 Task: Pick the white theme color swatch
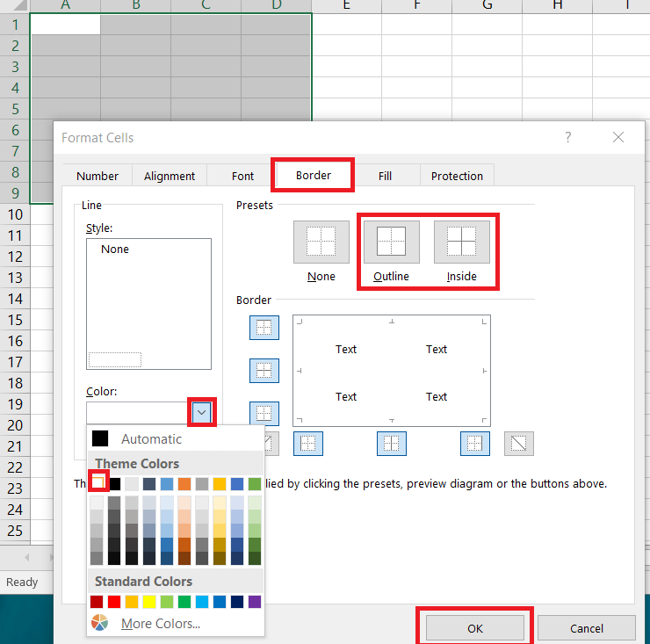(x=97, y=482)
